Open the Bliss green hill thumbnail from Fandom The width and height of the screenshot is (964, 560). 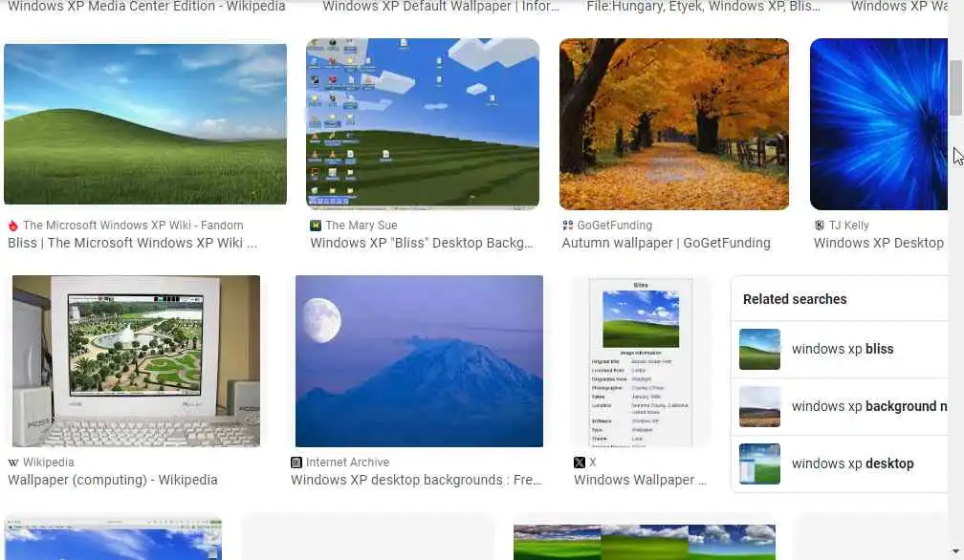click(x=145, y=123)
